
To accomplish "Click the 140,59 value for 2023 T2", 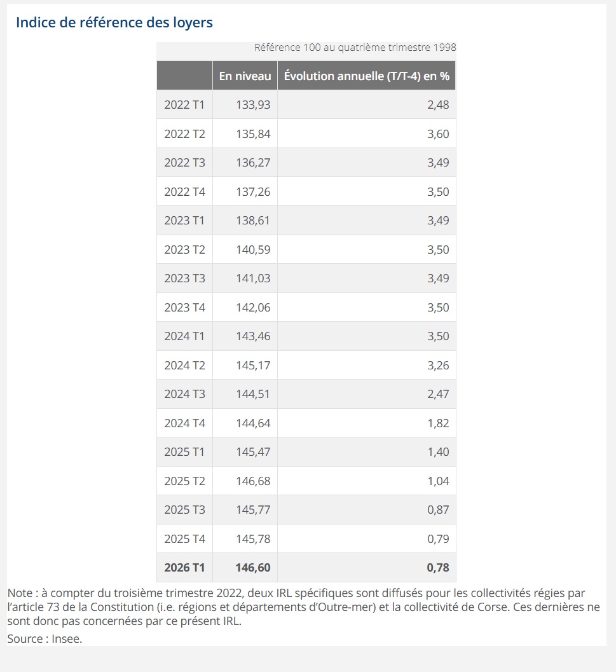I will point(253,249).
